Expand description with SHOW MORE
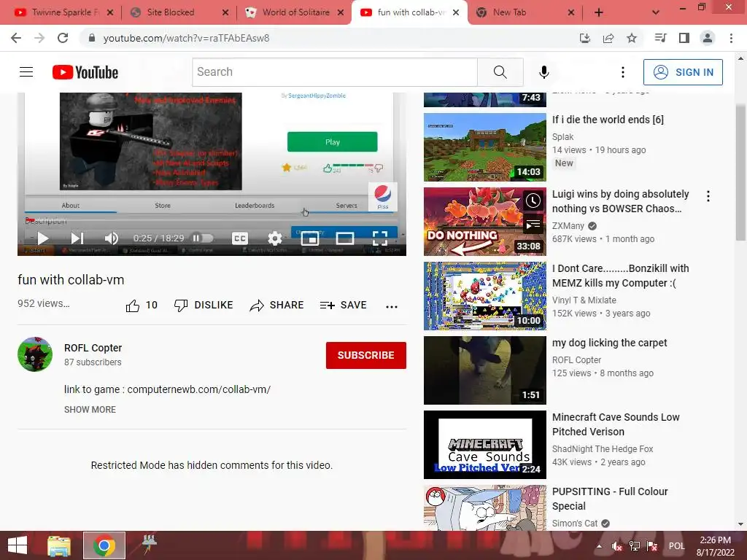Image resolution: width=747 pixels, height=560 pixels. [x=90, y=410]
